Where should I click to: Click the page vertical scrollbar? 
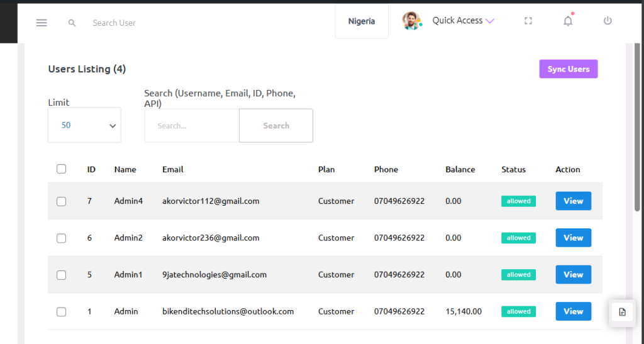coord(637,126)
